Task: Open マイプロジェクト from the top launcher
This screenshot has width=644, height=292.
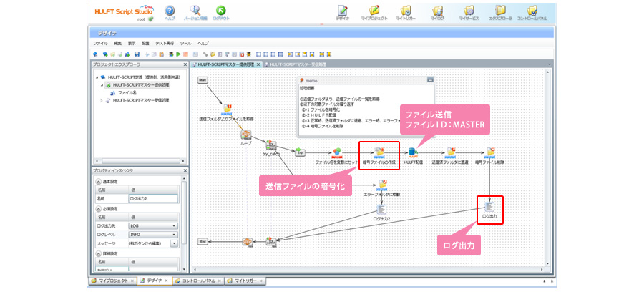Action: click(375, 11)
